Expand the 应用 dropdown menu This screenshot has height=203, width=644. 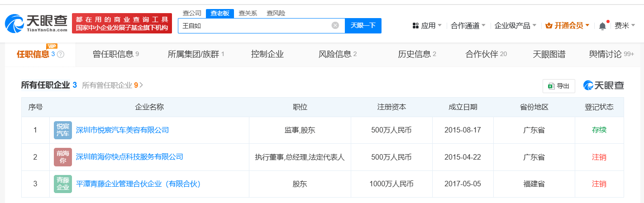(427, 26)
